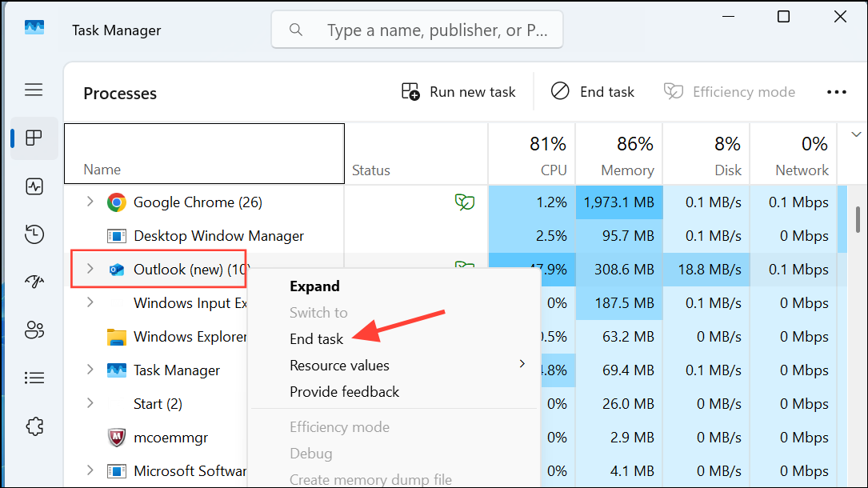This screenshot has width=868, height=488.
Task: Open the App history sidebar icon
Action: click(x=34, y=234)
